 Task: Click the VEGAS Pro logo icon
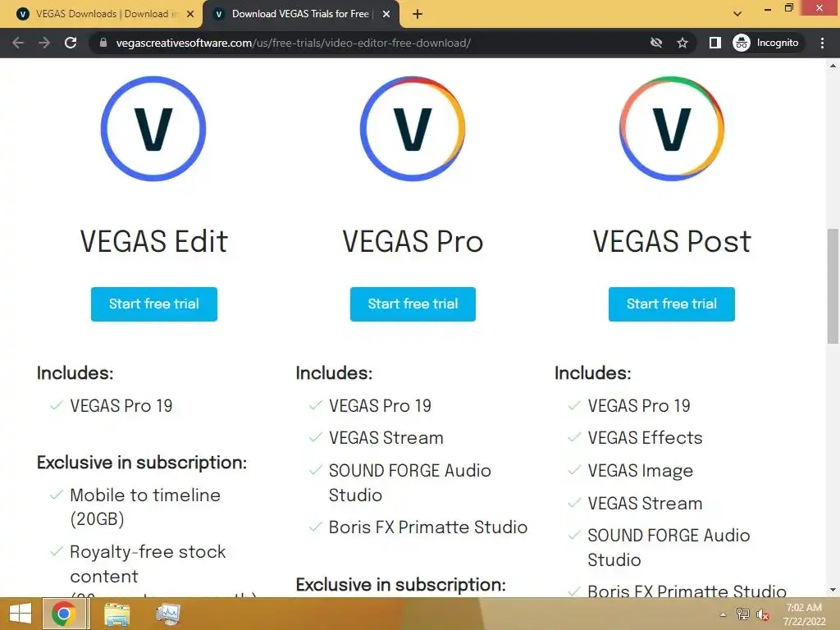pos(413,129)
